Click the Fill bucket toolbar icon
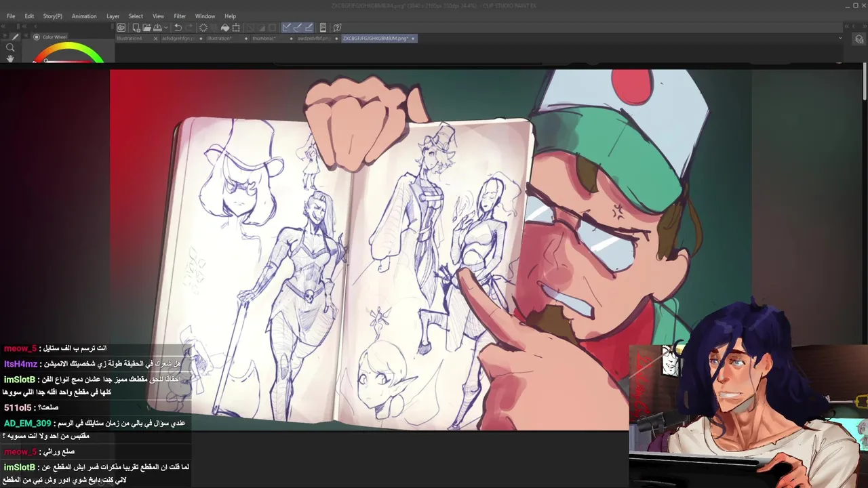Viewport: 868px width, 488px height. click(225, 28)
